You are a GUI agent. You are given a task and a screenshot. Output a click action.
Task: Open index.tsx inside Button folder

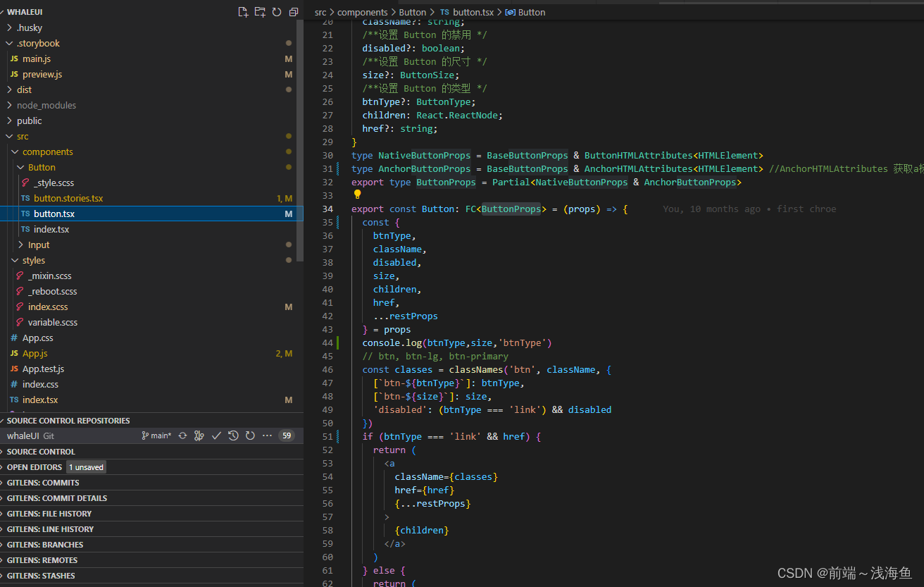point(151,229)
